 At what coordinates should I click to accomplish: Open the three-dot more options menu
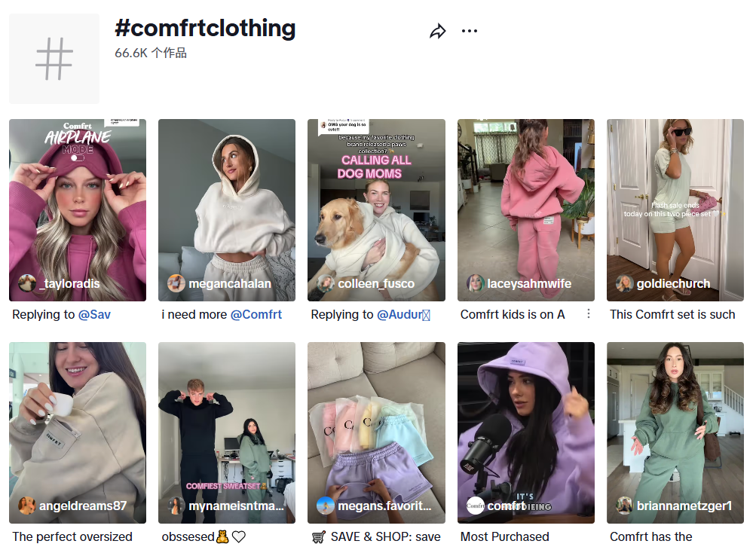470,32
